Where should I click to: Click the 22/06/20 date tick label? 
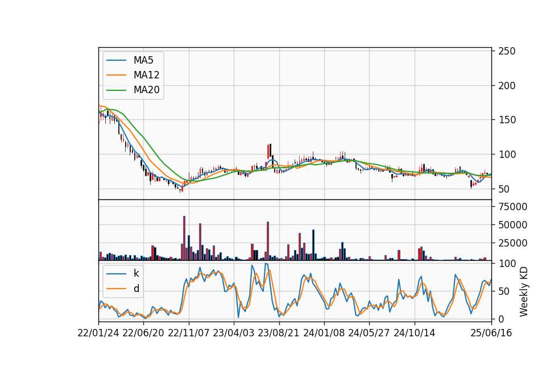pyautogui.click(x=143, y=333)
